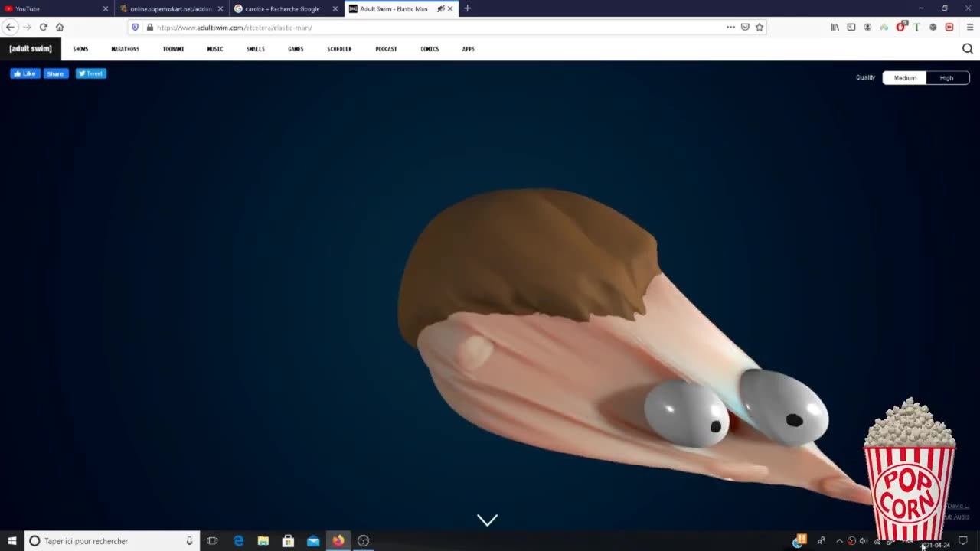Screen dimensions: 980x551
Task: Open the GAMES menu item
Action: [x=296, y=49]
